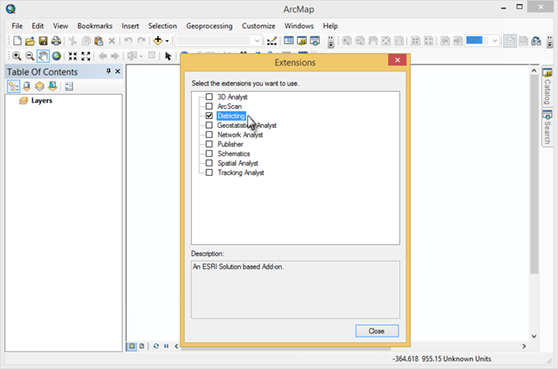
Task: Click the Save document icon
Action: [43, 41]
